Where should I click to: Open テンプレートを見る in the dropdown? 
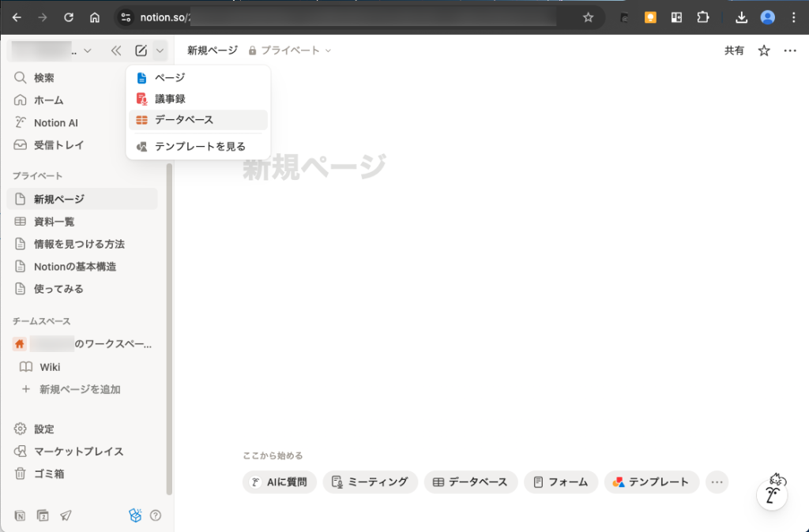[198, 146]
